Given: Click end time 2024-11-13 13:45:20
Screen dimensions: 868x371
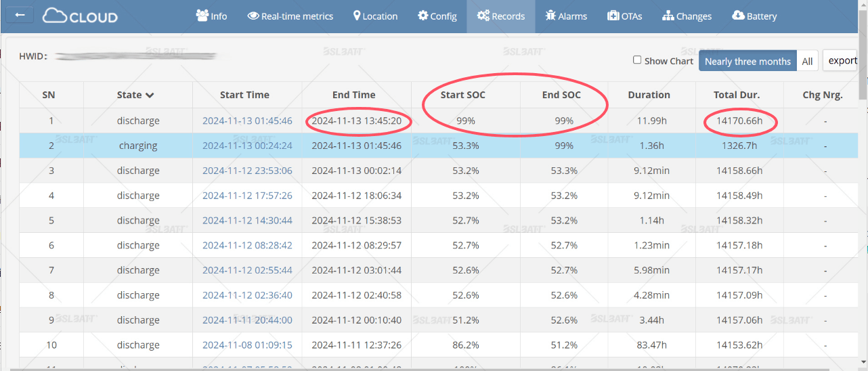Looking at the screenshot, I should (x=357, y=121).
